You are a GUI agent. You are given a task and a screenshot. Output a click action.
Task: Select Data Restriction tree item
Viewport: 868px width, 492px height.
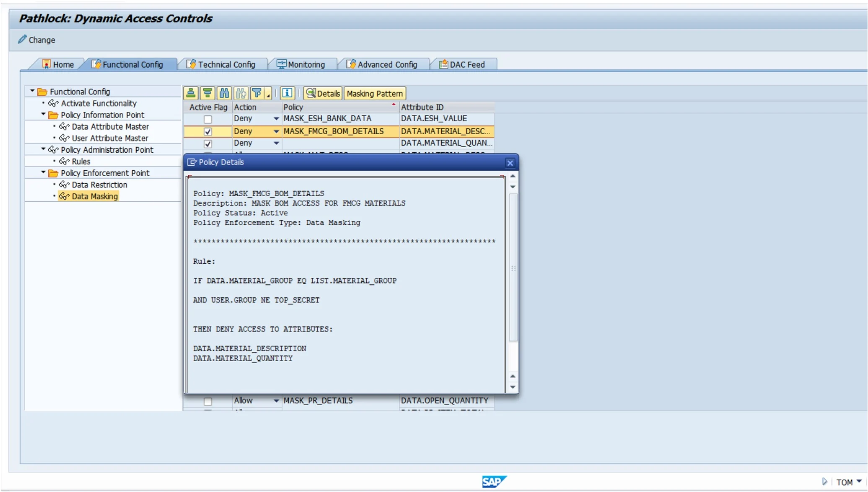(x=99, y=185)
